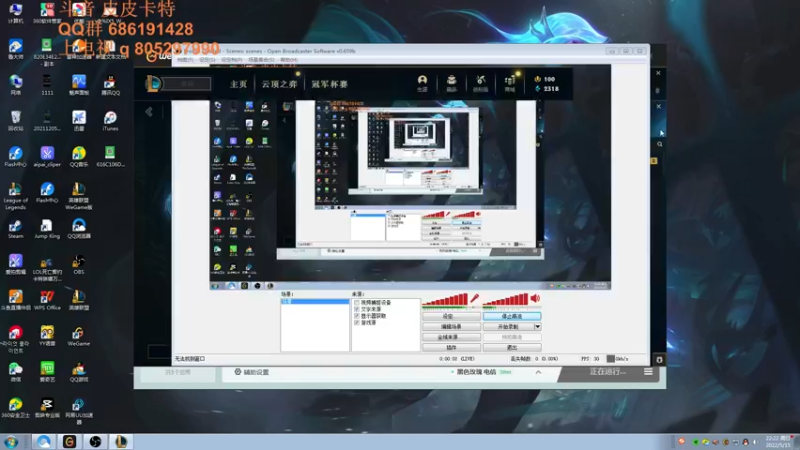Viewport: 800px width, 450px height.
Task: Open the Windows Start menu
Action: pyautogui.click(x=11, y=441)
